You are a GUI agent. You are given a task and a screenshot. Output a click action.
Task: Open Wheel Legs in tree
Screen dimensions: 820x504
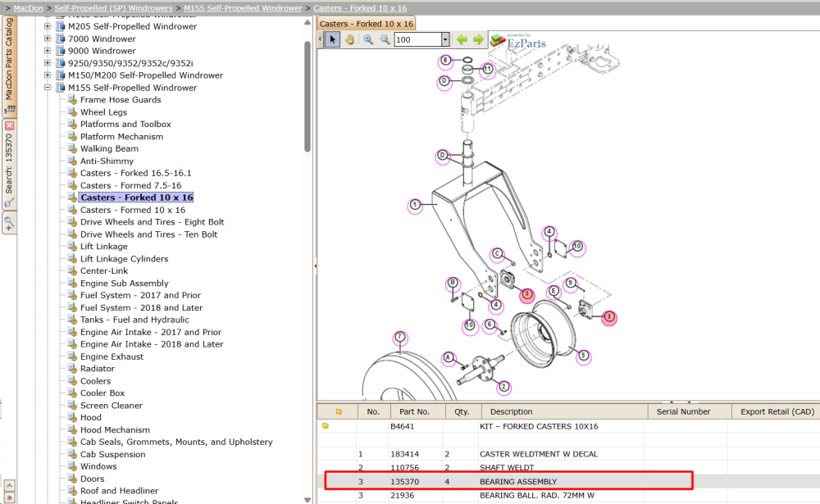coord(103,112)
